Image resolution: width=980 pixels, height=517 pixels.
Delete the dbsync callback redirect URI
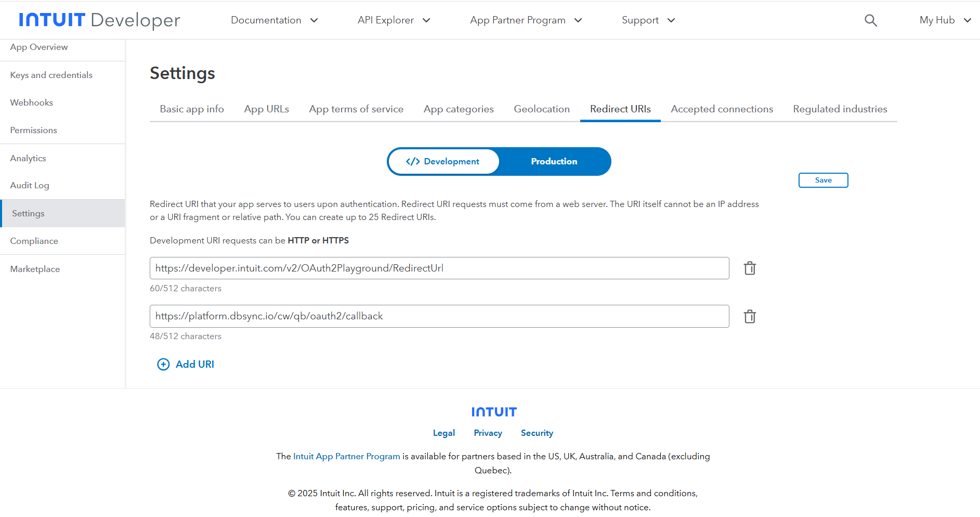coord(749,316)
